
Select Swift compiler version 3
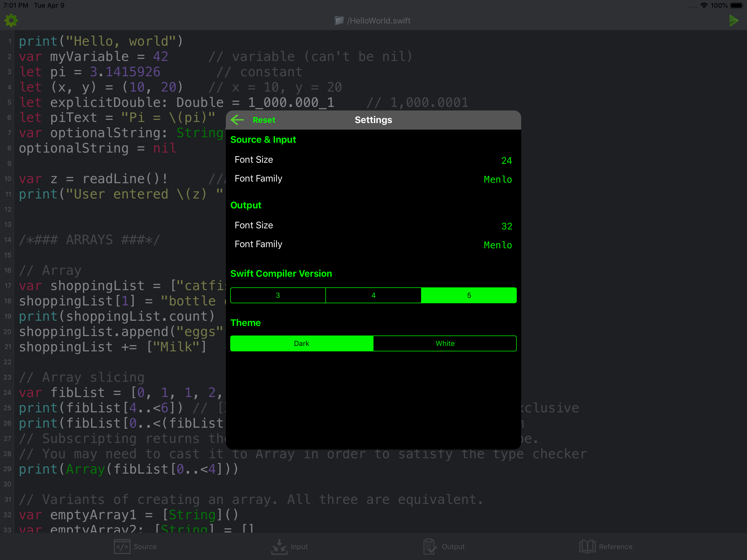click(x=278, y=296)
